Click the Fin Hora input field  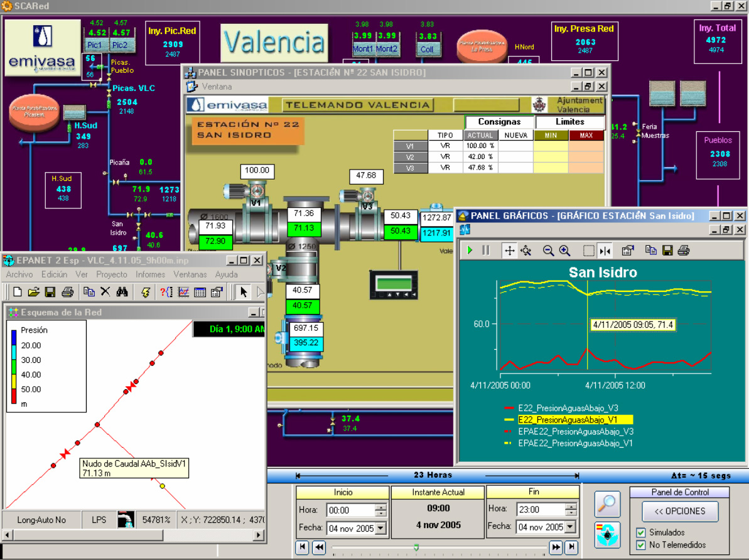(541, 509)
